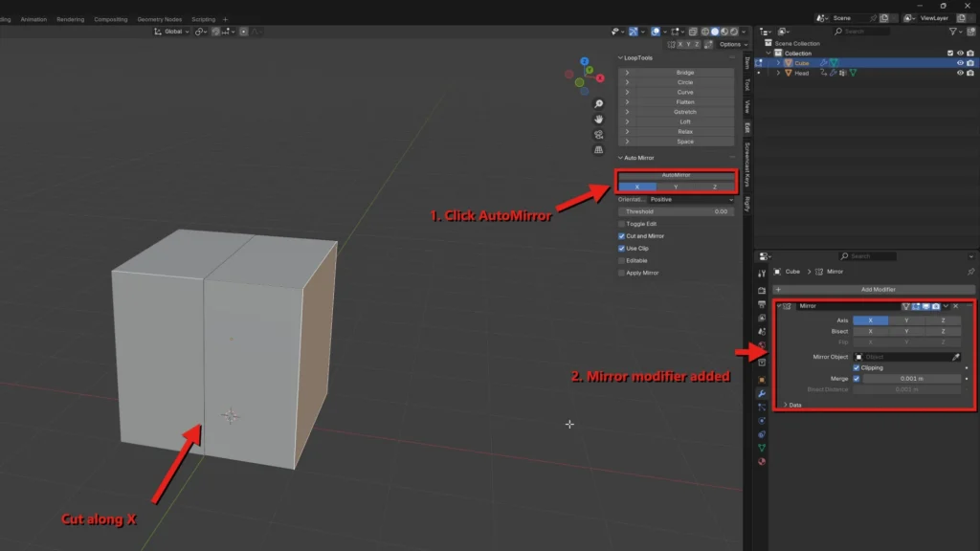Enable Bisect X in Mirror modifier
980x551 pixels.
point(870,332)
